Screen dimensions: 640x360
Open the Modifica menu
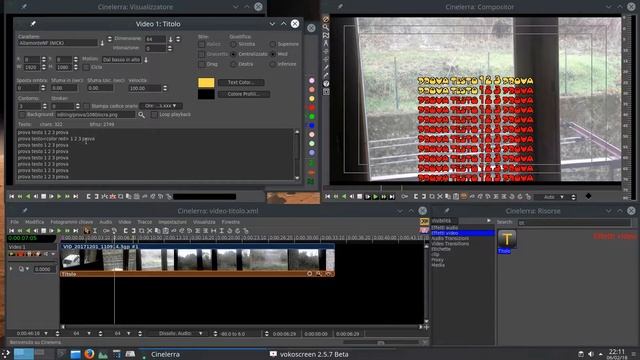click(x=34, y=222)
